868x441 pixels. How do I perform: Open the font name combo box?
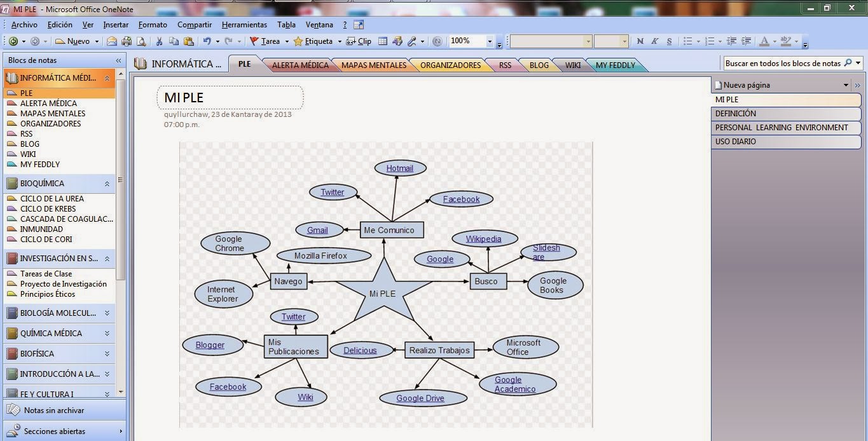click(x=551, y=41)
